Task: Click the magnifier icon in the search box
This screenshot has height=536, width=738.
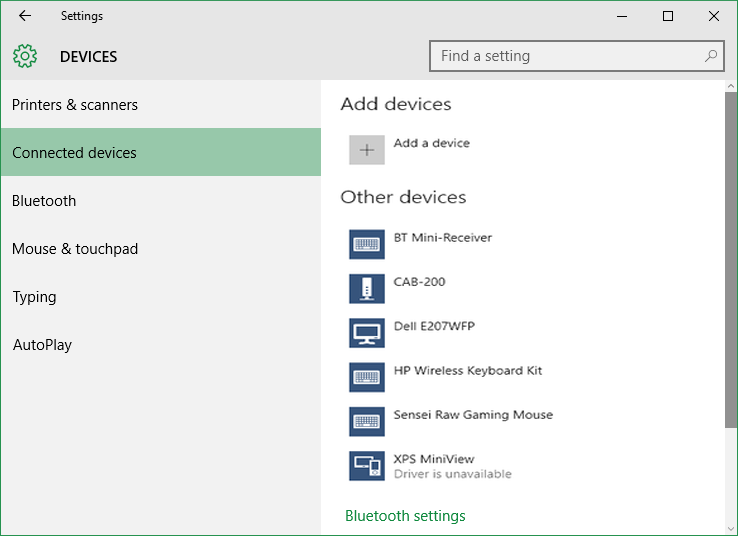Action: point(711,56)
